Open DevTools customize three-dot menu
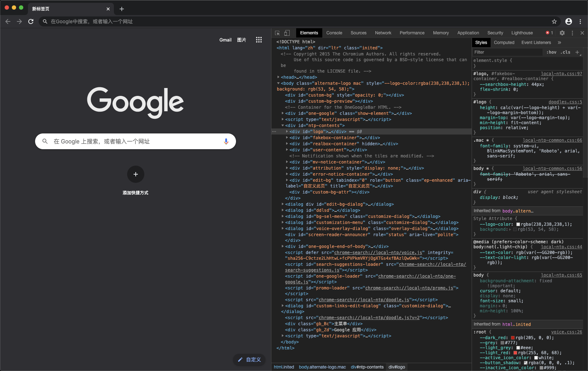This screenshot has height=371, width=588. point(572,33)
